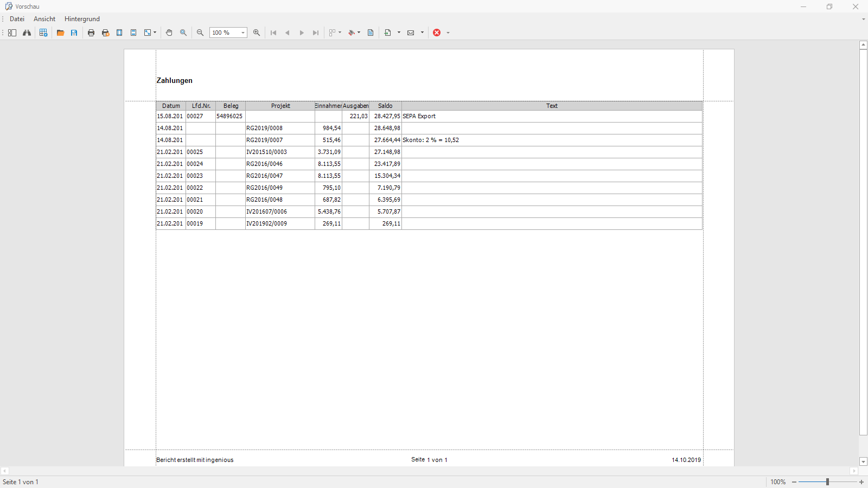Screen dimensions: 868x488
Task: Click the vertical scrollbar down arrow
Action: tap(864, 462)
